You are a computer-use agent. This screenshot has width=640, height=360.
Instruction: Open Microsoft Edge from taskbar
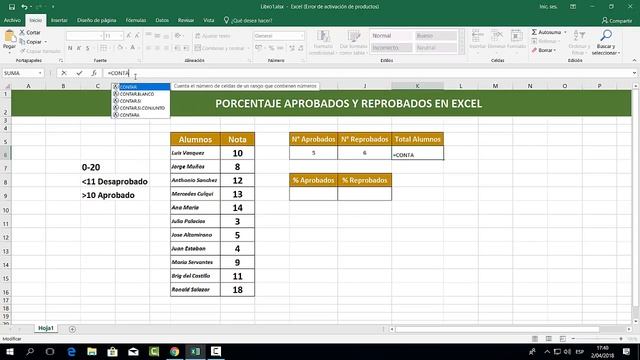click(71, 351)
